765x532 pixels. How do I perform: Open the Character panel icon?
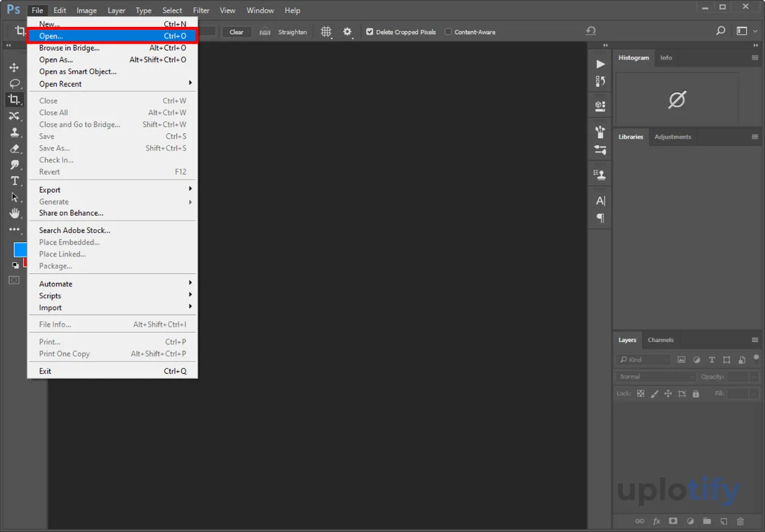(x=601, y=201)
